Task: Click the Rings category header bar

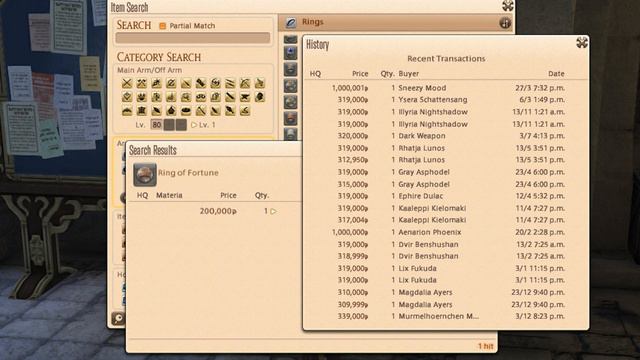Action: coord(395,22)
